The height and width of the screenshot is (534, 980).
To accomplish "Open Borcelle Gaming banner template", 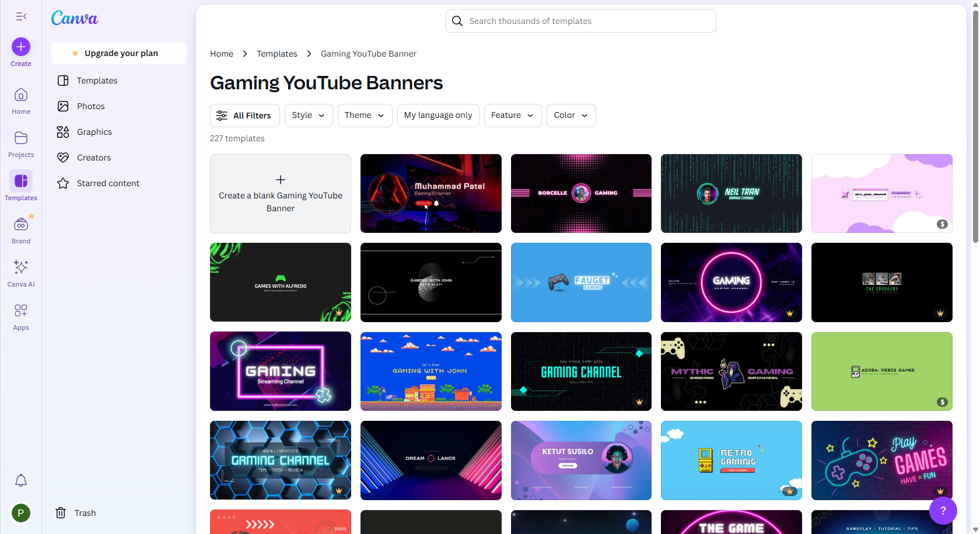I will [581, 194].
